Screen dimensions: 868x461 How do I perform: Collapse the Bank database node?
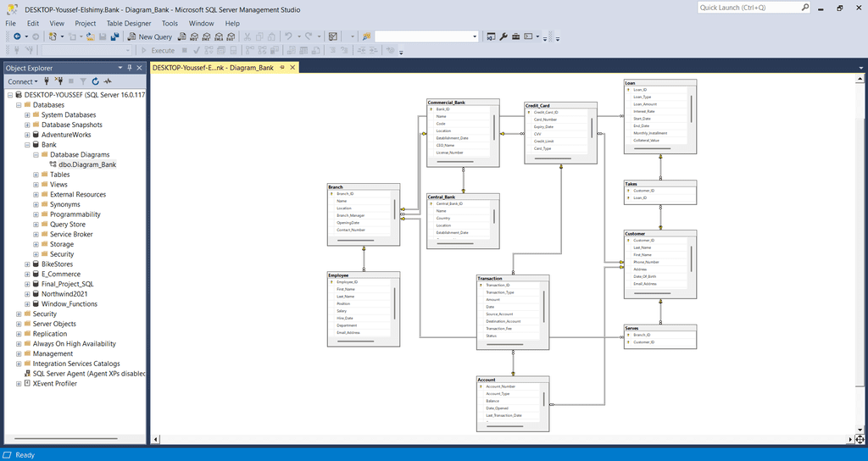(x=28, y=145)
